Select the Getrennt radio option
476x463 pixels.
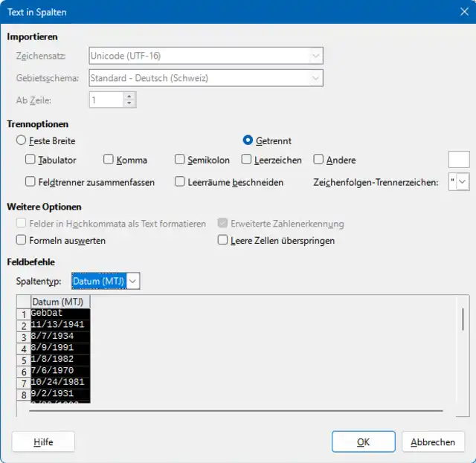tap(249, 140)
